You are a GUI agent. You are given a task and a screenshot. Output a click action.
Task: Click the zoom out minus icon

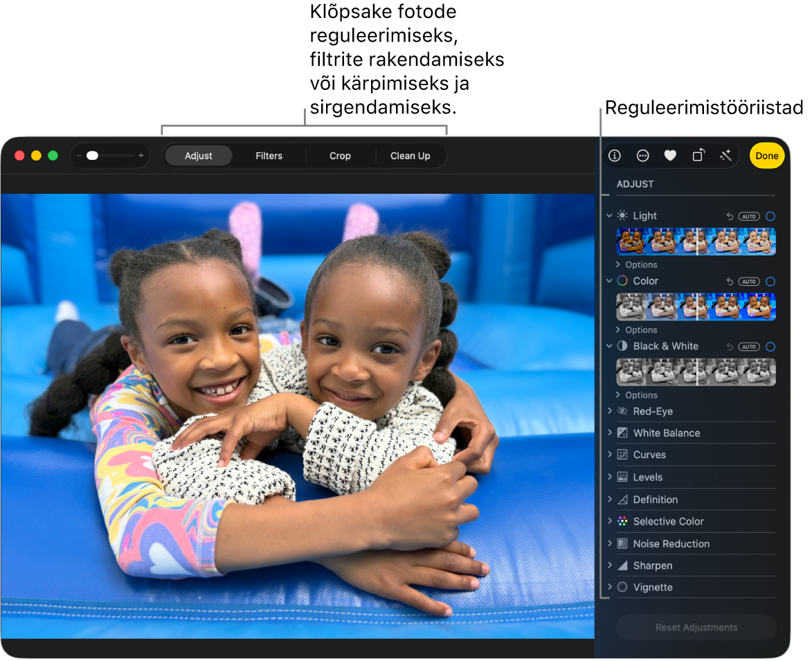coord(79,156)
